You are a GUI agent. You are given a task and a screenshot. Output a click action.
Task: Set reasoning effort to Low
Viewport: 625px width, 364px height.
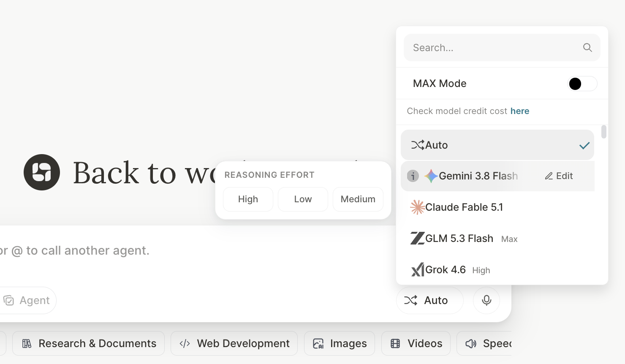click(303, 199)
